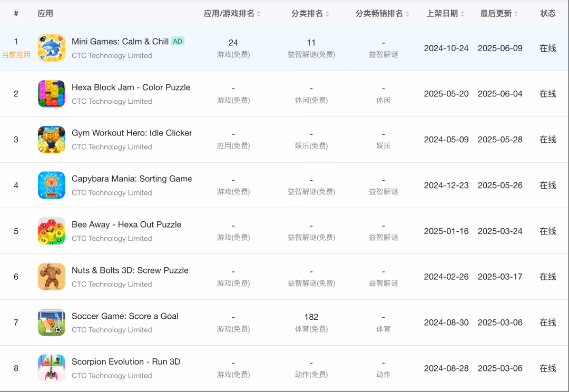Click 娱乐(免费) category in Gym Workout row

tap(311, 146)
